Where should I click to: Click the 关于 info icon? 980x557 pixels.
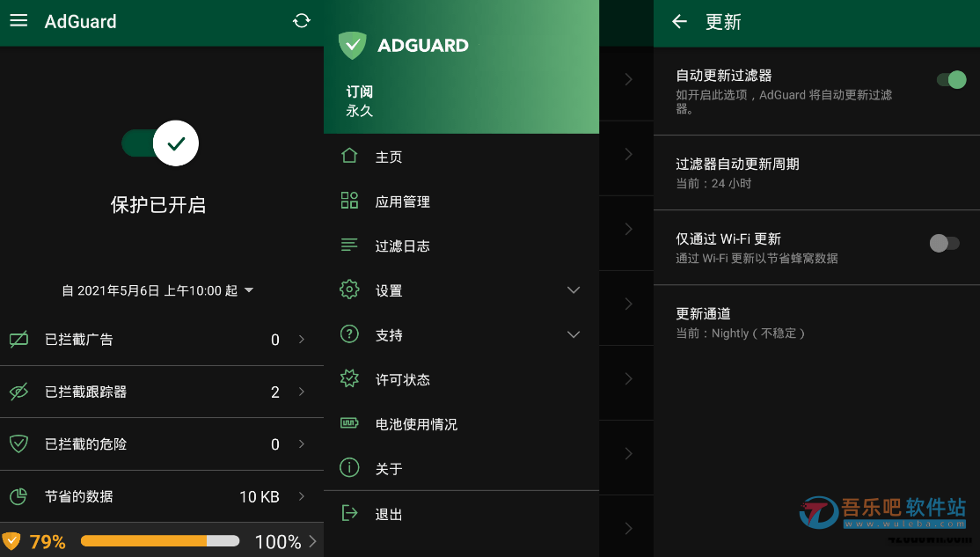click(349, 467)
